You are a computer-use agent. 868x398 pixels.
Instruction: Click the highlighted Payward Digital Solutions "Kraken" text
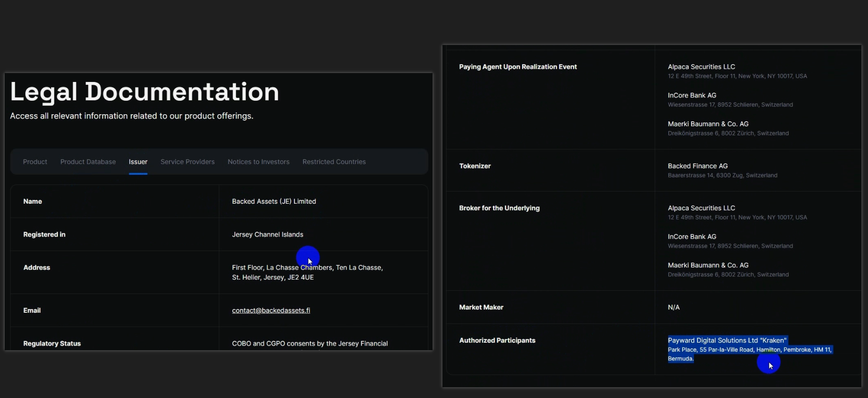[727, 340]
